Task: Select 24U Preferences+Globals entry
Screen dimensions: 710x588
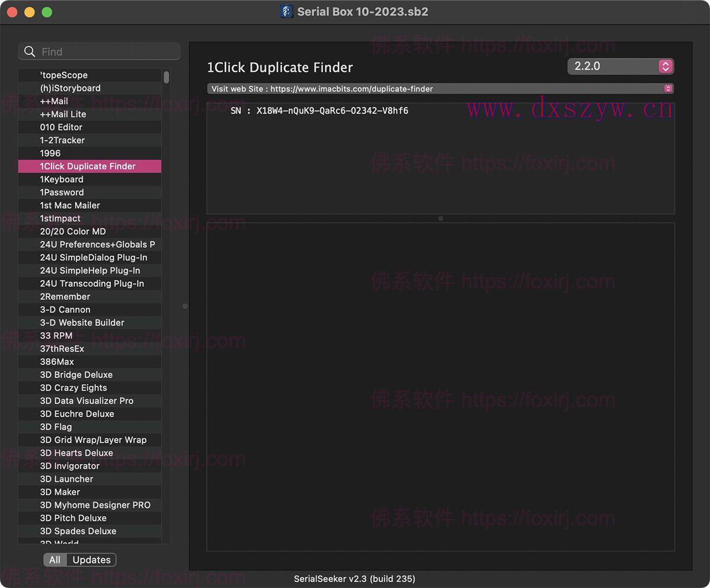Action: [x=89, y=244]
